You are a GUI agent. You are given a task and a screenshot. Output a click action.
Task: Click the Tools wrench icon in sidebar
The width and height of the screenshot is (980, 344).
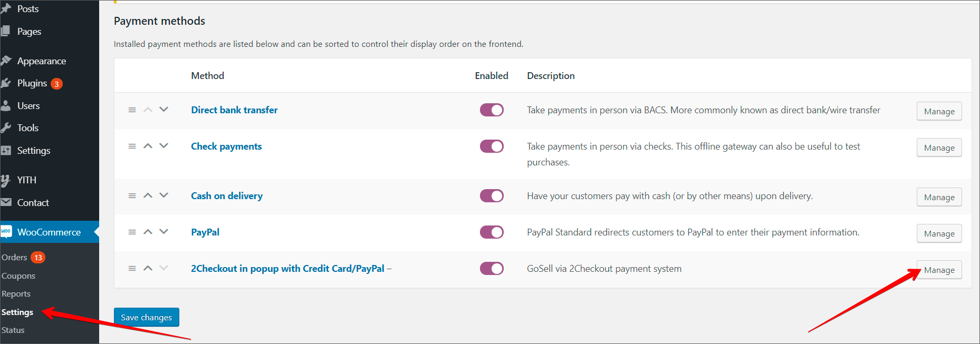coord(6,128)
